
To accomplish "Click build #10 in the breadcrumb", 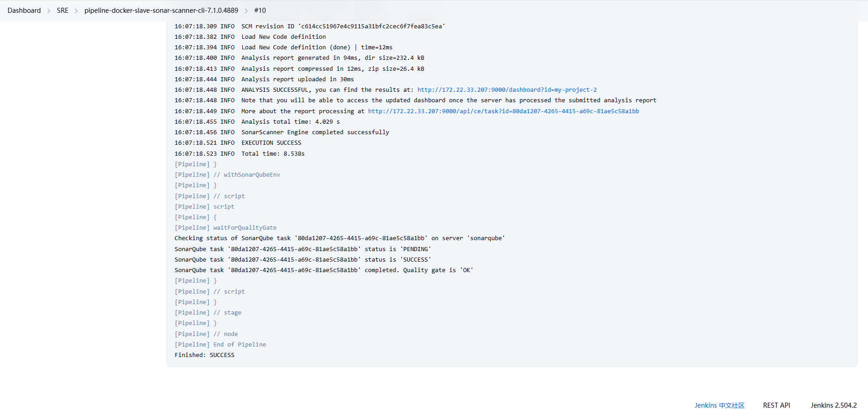I will 260,11.
